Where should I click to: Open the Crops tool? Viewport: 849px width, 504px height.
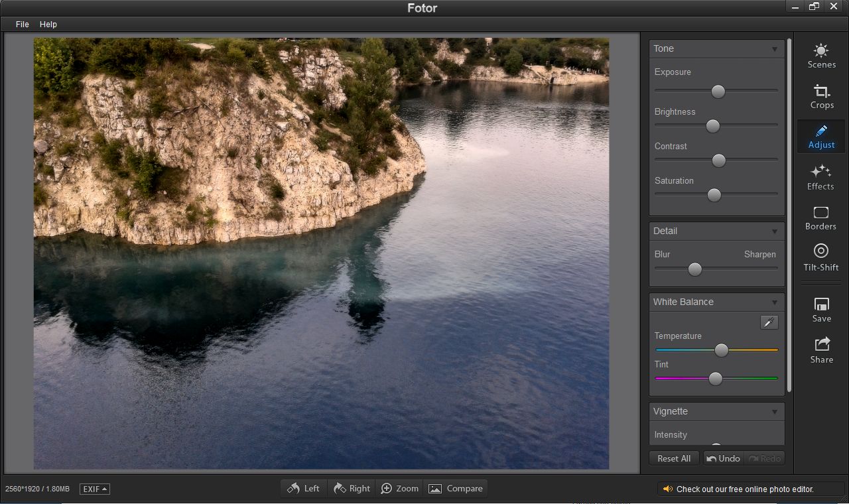[821, 97]
